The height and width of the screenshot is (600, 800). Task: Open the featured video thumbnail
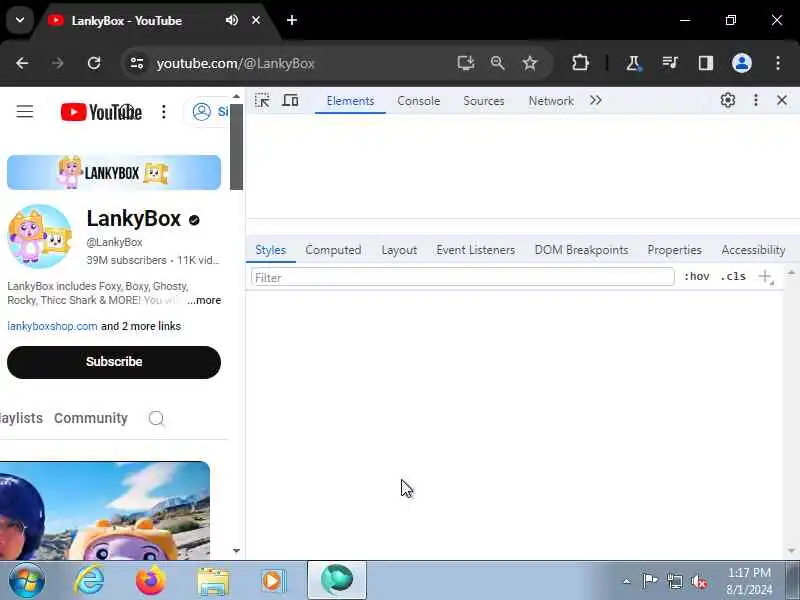105,510
